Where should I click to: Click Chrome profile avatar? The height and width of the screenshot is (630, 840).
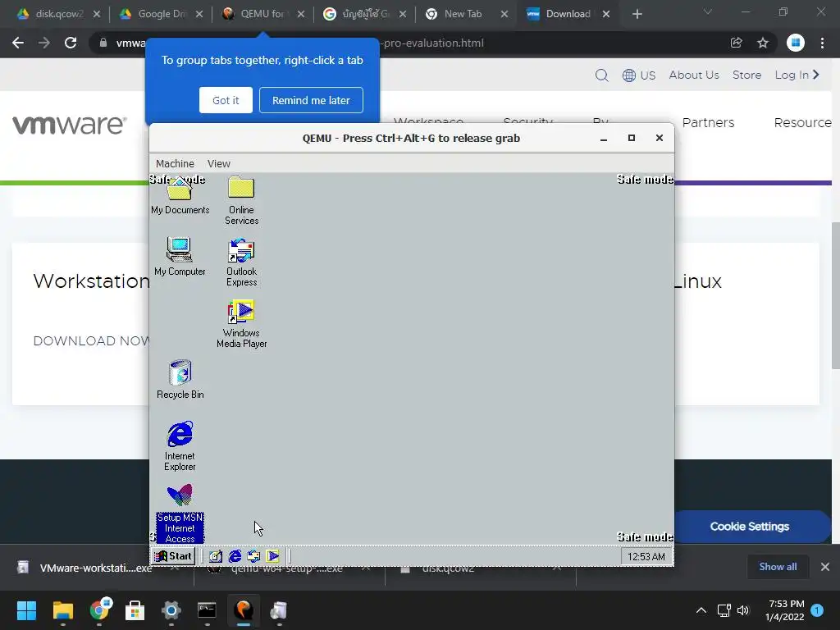click(796, 43)
